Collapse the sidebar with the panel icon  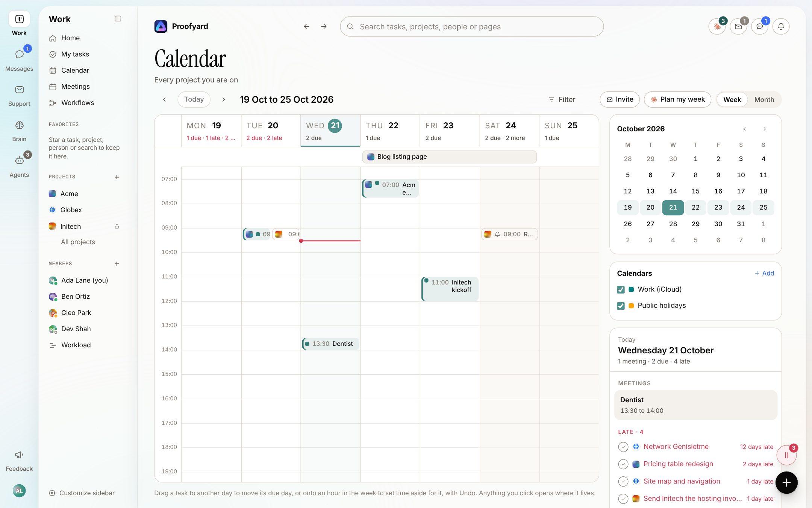point(118,19)
